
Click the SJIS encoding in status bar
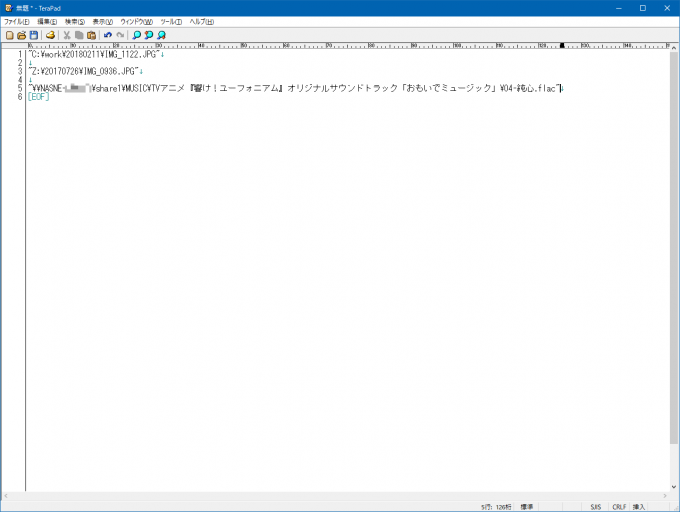click(595, 507)
